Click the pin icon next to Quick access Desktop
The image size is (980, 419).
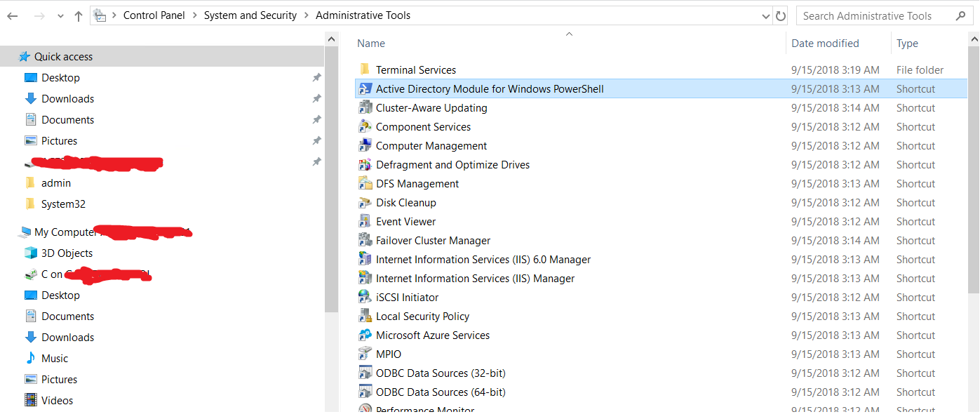[x=316, y=77]
